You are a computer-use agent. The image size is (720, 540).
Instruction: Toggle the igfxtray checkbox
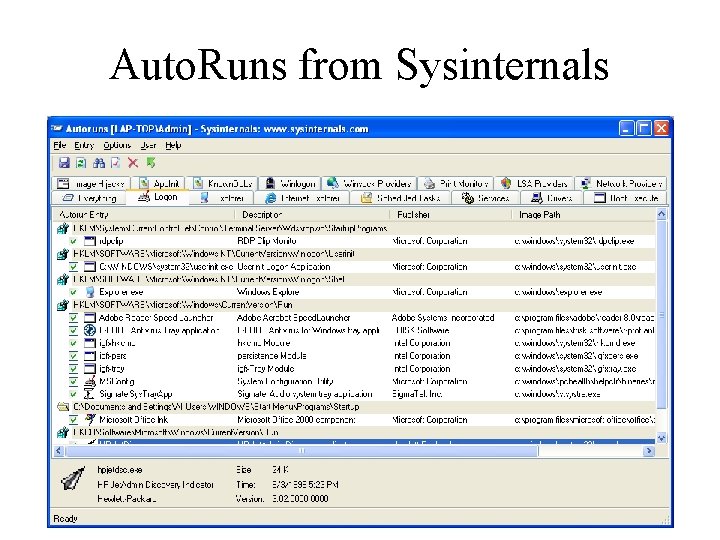click(x=73, y=369)
